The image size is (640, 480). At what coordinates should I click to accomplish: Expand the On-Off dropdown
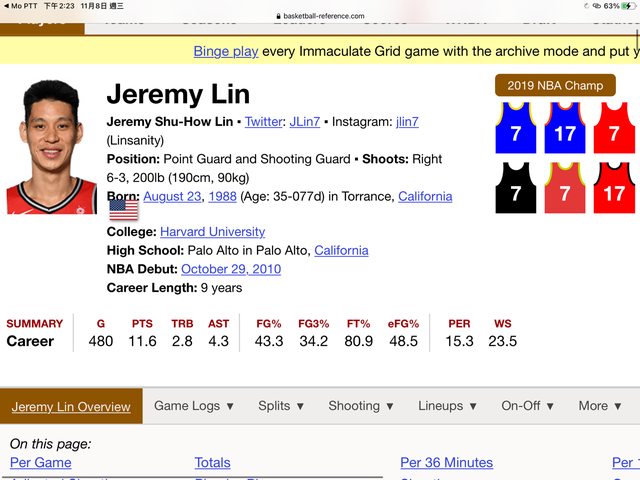click(530, 406)
